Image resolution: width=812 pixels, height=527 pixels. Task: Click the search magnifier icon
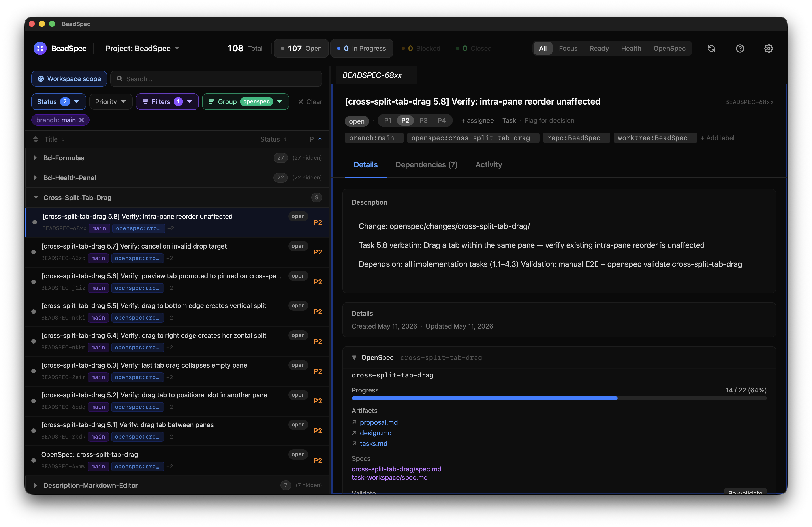[x=119, y=79]
